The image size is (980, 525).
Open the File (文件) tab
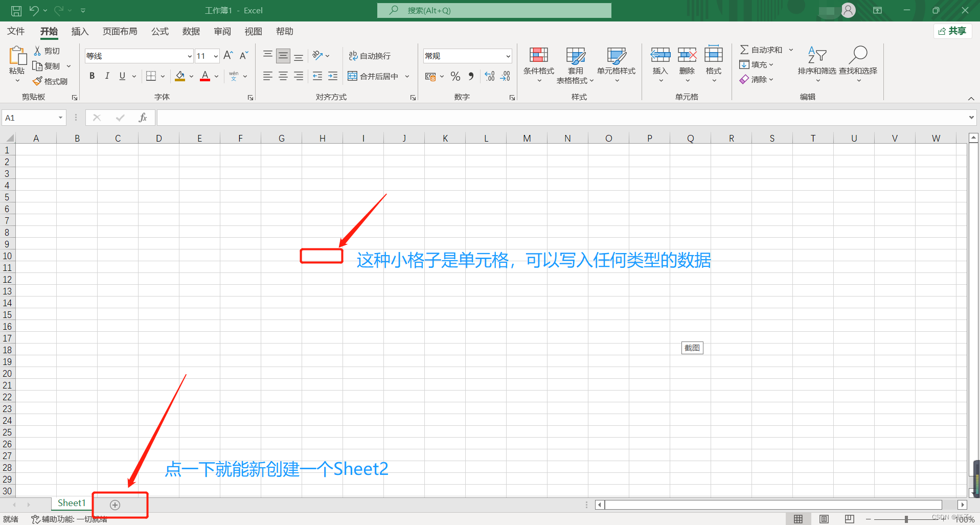click(x=16, y=31)
